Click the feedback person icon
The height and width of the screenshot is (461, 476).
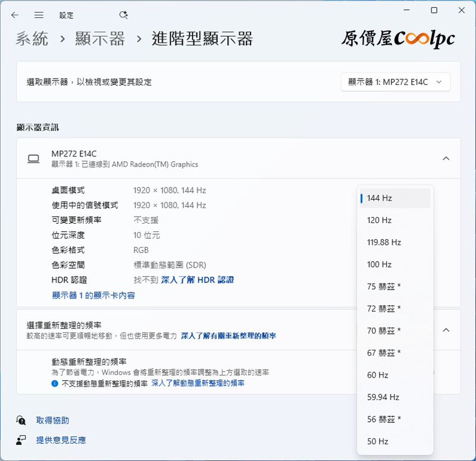[21, 440]
